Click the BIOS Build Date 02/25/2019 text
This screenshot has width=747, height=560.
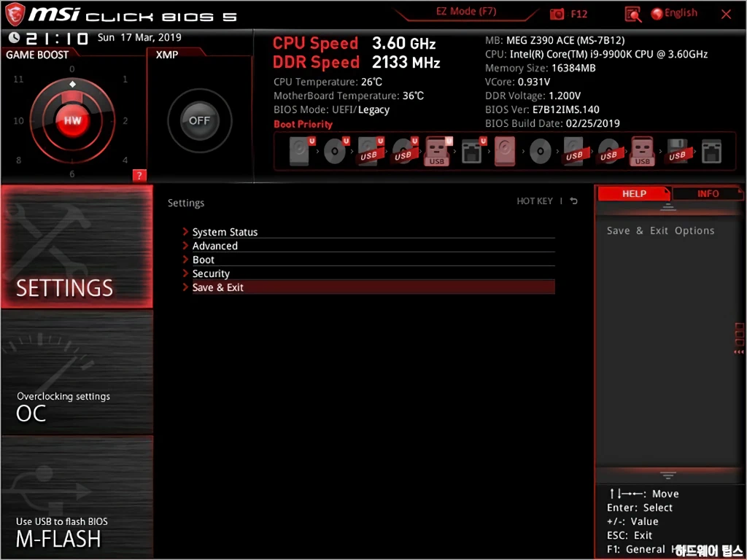click(553, 123)
